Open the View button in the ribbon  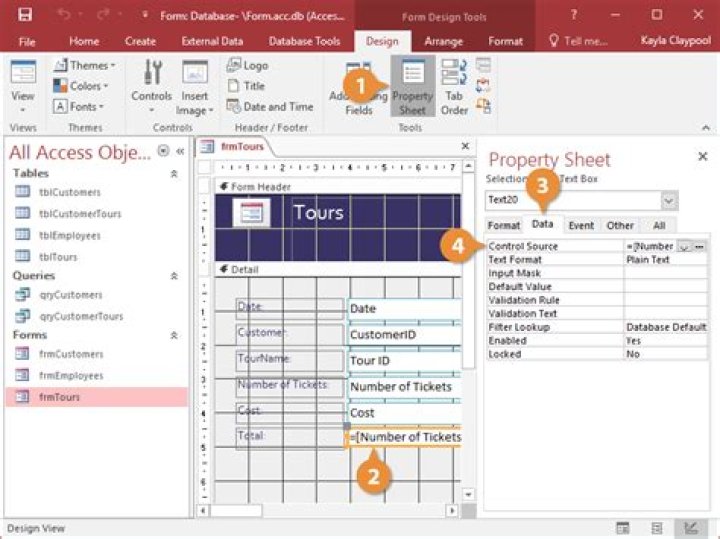coord(22,87)
